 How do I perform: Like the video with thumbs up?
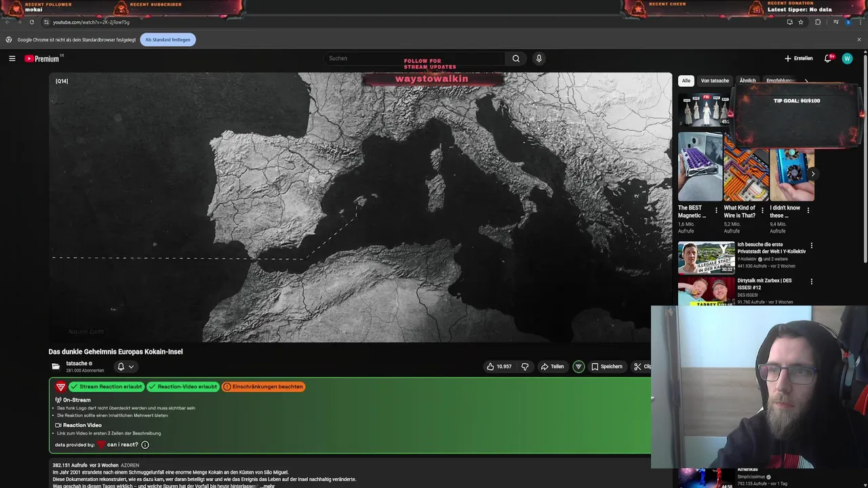pos(499,367)
